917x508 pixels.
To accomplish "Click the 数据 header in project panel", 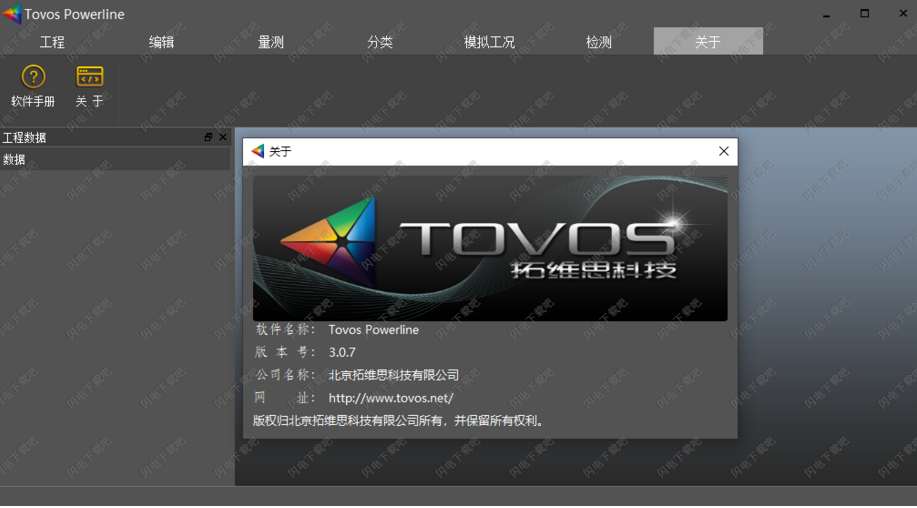I will click(115, 160).
